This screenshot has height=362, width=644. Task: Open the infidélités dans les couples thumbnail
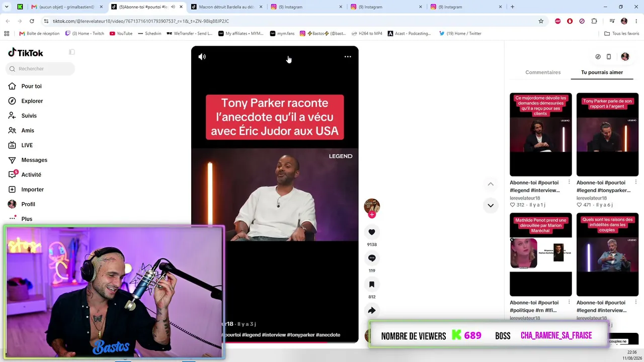(607, 254)
